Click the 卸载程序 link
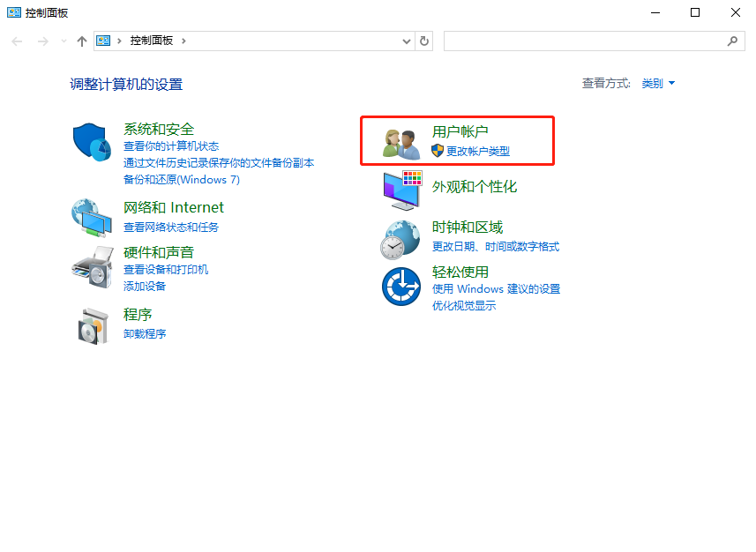The width and height of the screenshot is (756, 552). [144, 334]
